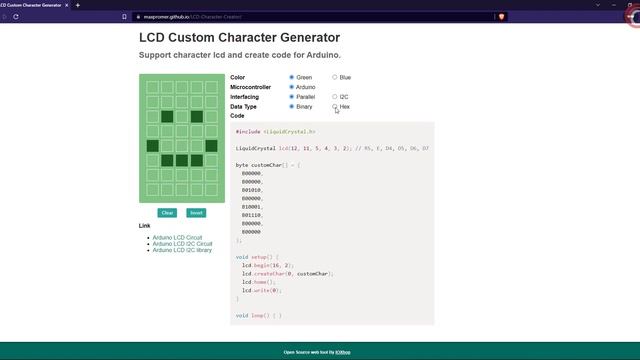Select the Blue color radio button
640x360 pixels.
point(335,77)
